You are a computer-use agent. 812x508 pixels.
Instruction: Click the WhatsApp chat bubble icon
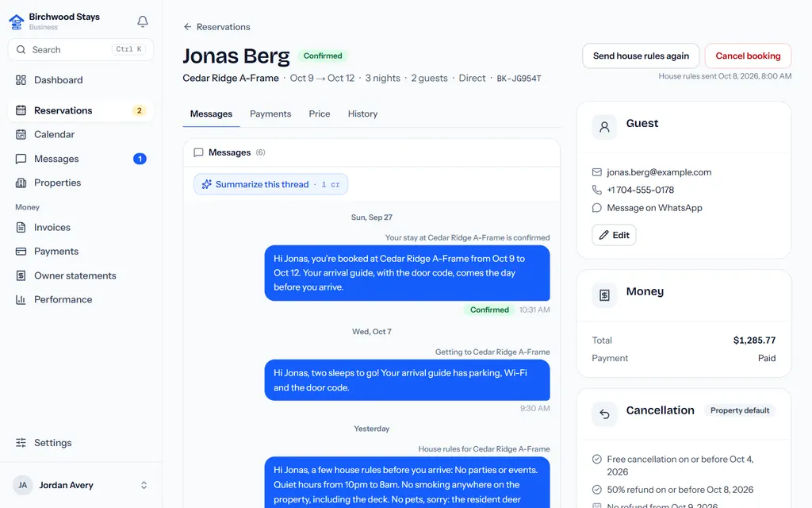click(597, 207)
